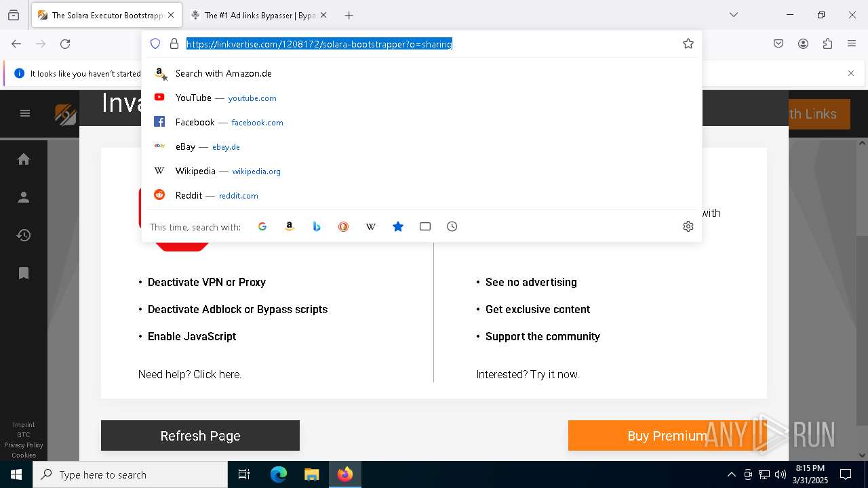This screenshot has width=868, height=488.
Task: Select Search with Amazon.de suggestion
Action: point(422,73)
